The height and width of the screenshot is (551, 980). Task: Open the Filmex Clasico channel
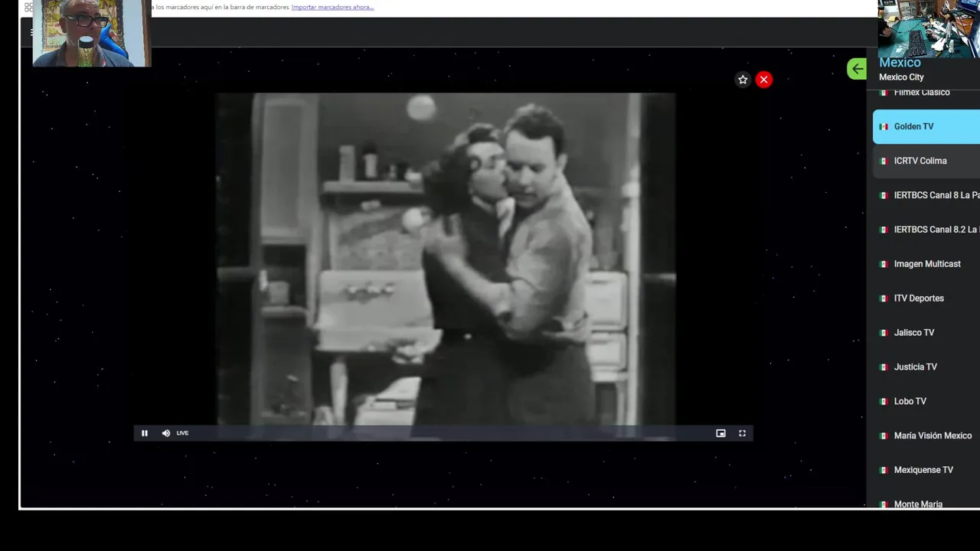tap(926, 95)
